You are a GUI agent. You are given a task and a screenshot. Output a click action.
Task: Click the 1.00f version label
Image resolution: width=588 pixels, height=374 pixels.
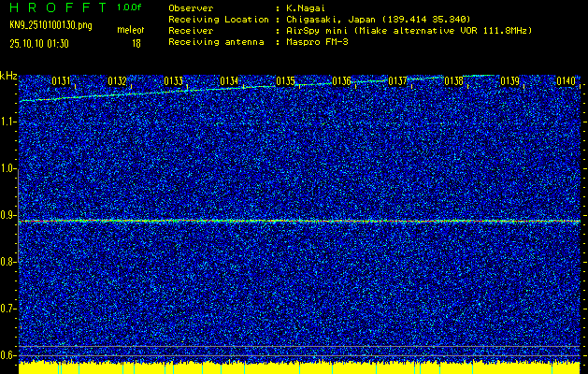click(x=129, y=7)
